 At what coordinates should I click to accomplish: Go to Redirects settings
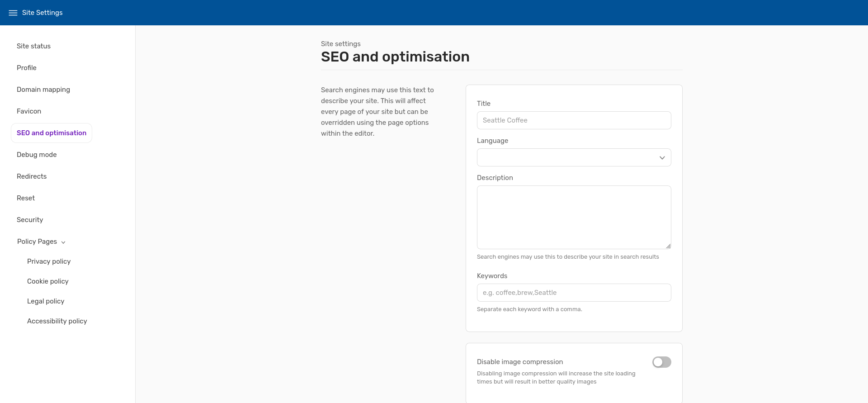click(32, 176)
